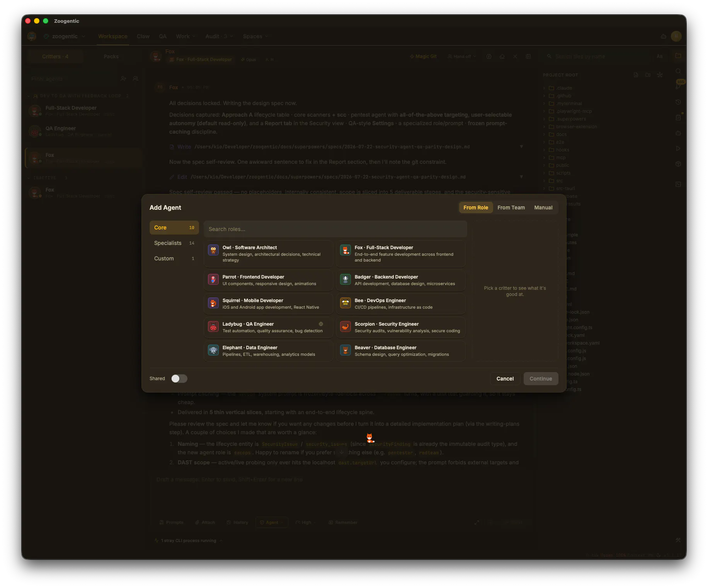Click the split panel icon in chat header
This screenshot has width=708, height=588.
tap(528, 56)
